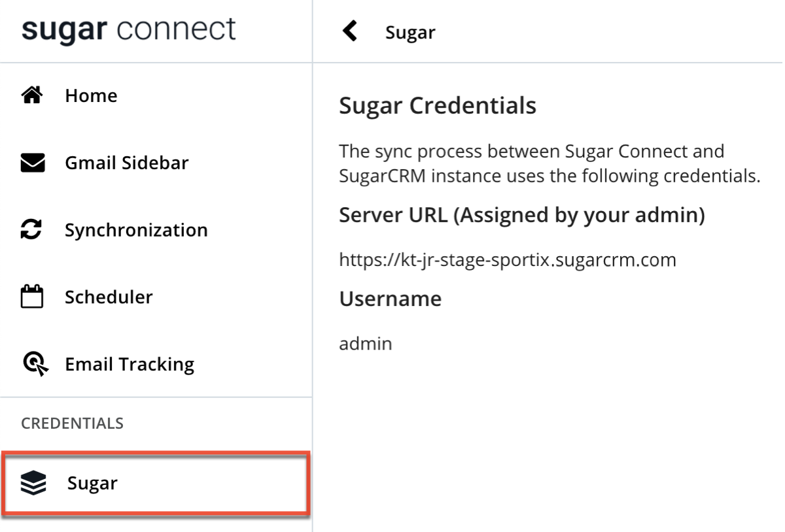Select the Sugar credentials stack icon
Screen dimensions: 785x532
(31, 483)
